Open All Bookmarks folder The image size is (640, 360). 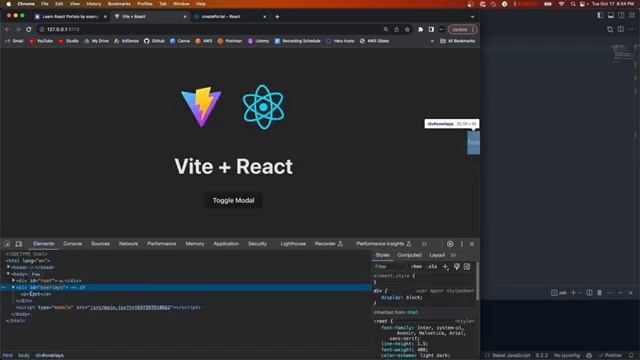pos(458,41)
